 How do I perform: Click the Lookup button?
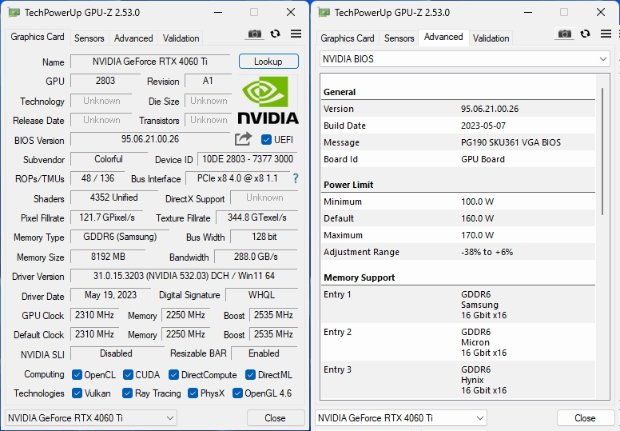268,62
